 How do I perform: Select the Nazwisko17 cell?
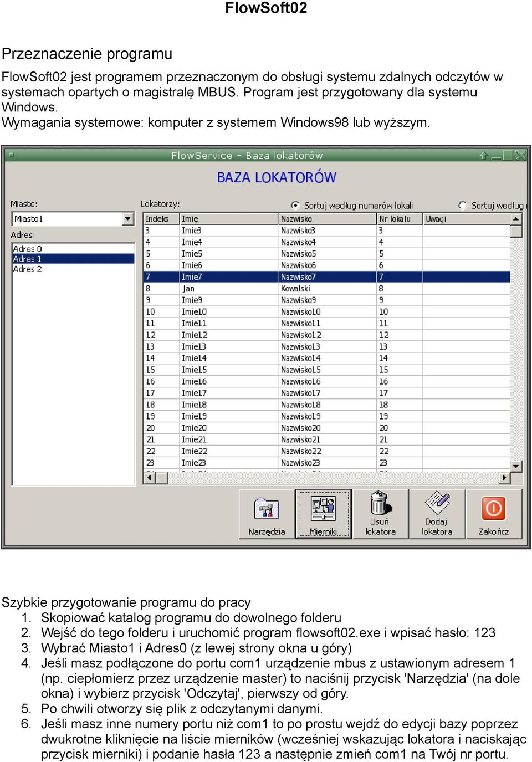327,393
